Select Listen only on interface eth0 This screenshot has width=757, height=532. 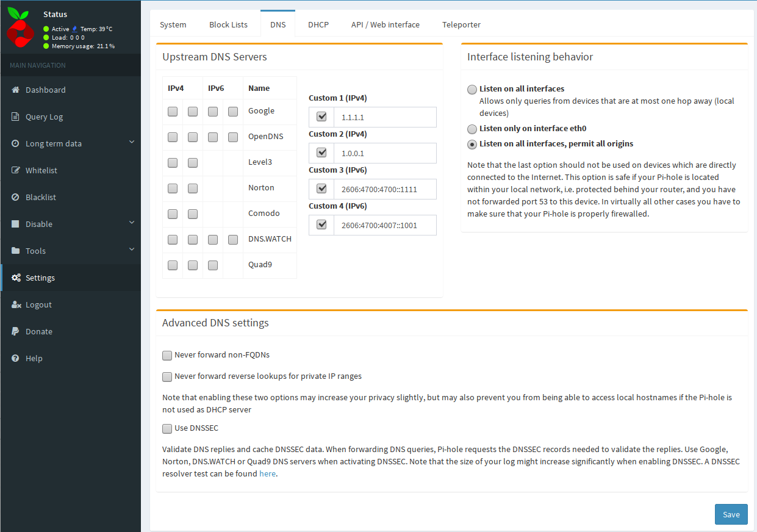point(472,129)
